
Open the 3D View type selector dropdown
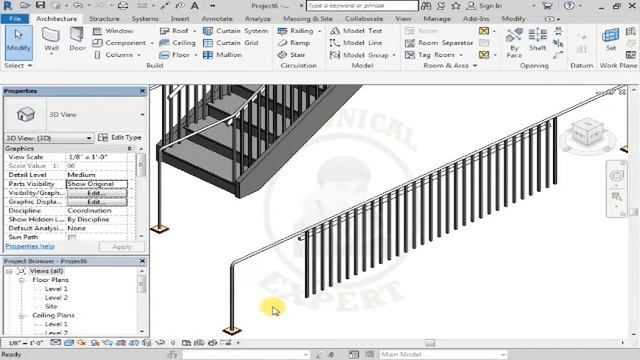[x=142, y=115]
